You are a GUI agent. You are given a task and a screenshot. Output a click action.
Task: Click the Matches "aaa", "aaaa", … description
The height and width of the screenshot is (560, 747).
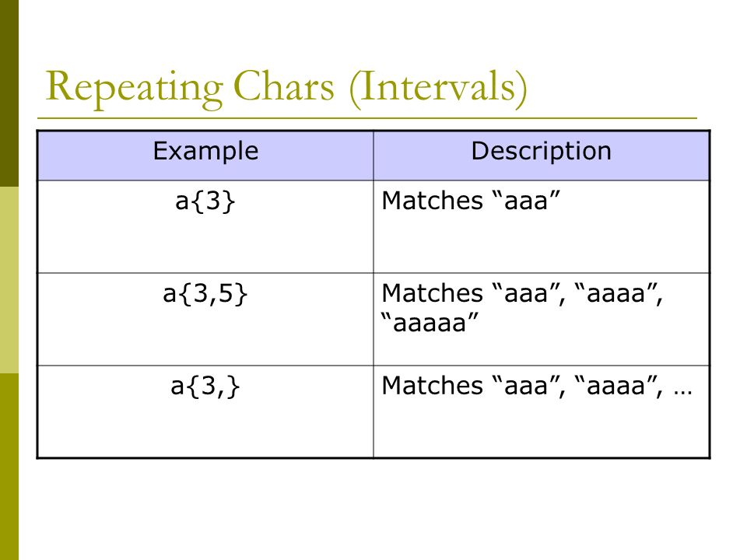[536, 386]
